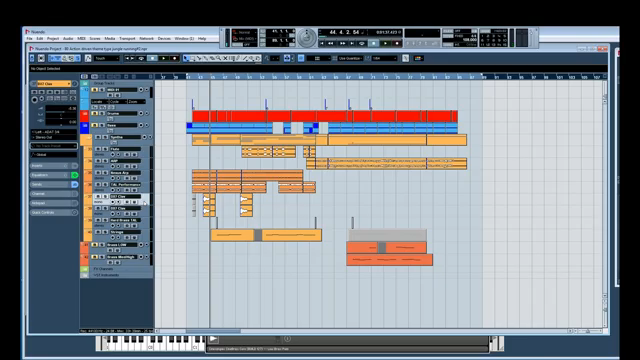This screenshot has width=640, height=360.
Task: Solo the Drums track
Action: [102, 113]
